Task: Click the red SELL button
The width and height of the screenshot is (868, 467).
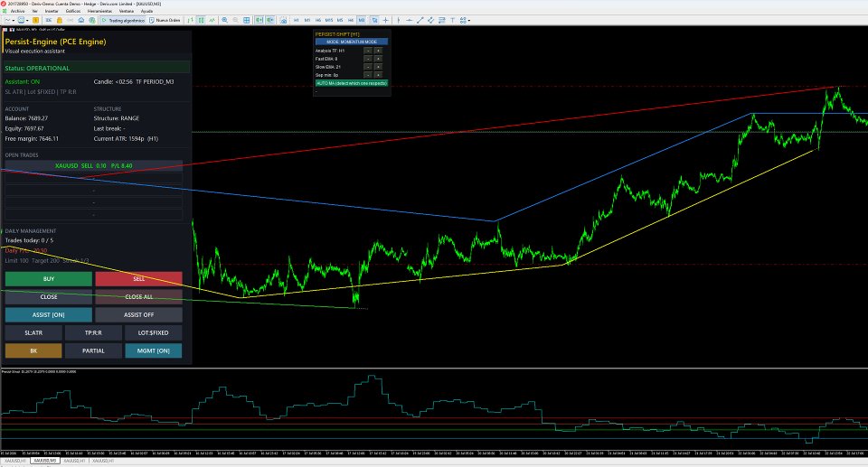Action: tap(138, 279)
